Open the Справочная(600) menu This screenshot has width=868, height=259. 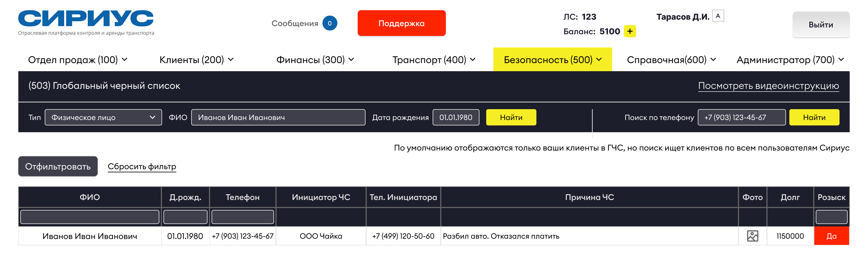(671, 60)
